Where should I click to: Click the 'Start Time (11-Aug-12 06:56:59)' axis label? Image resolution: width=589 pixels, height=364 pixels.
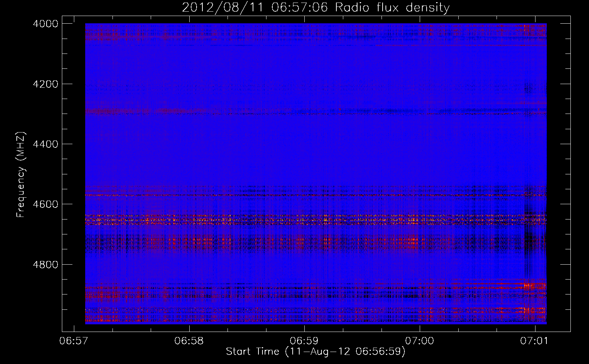pyautogui.click(x=316, y=352)
